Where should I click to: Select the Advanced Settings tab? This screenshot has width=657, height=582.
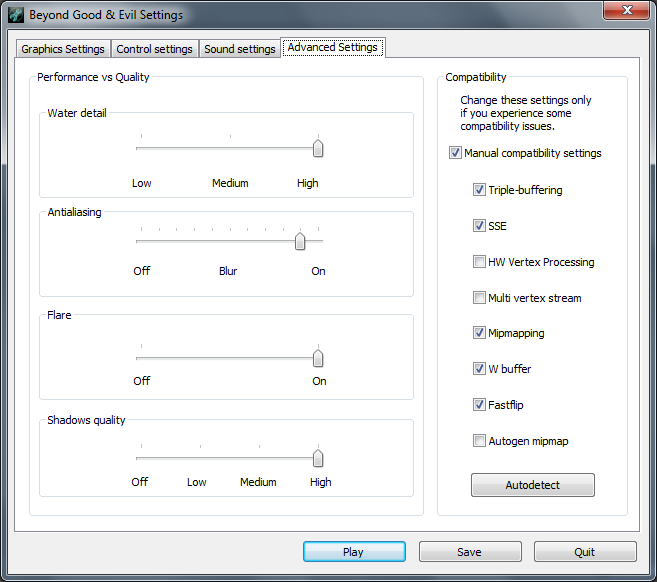(x=333, y=47)
